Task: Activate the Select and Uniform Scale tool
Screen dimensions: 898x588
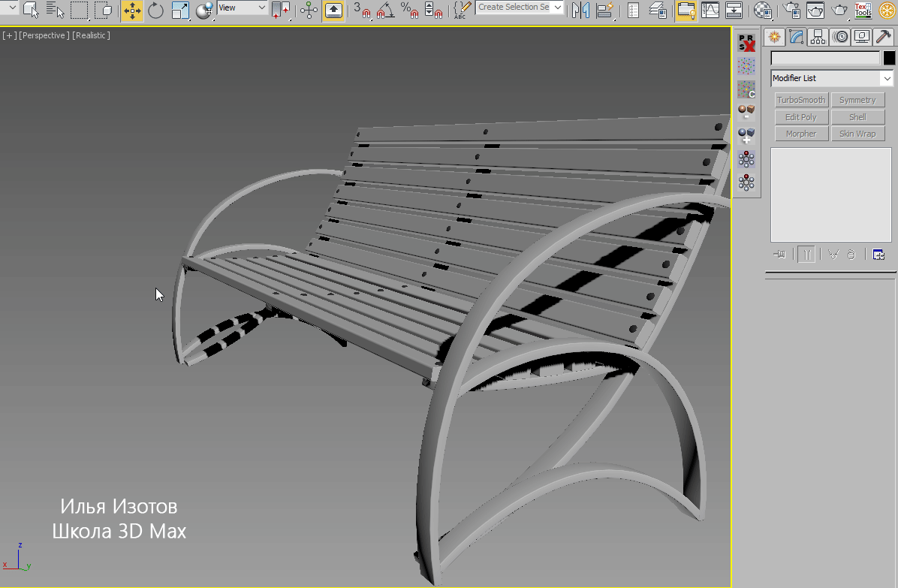Action: tap(179, 11)
